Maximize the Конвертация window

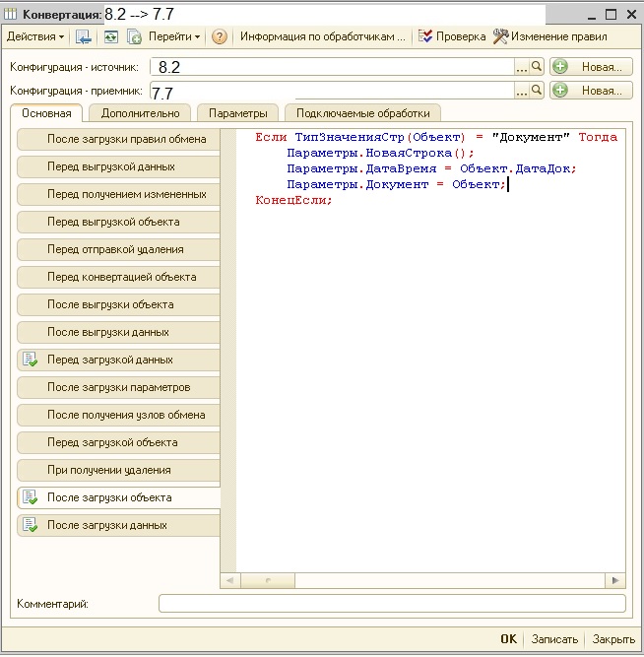pyautogui.click(x=611, y=15)
